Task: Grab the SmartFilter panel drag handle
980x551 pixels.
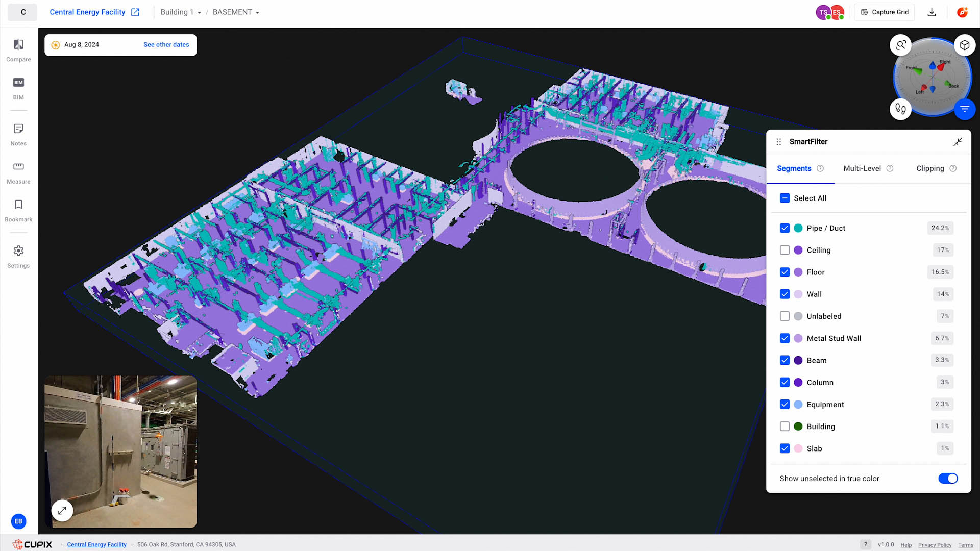Action: coord(778,142)
